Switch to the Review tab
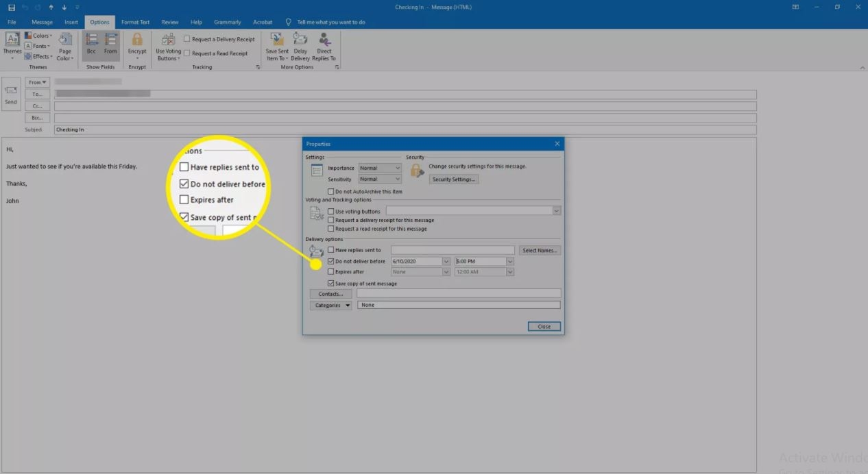The image size is (868, 474). click(170, 22)
